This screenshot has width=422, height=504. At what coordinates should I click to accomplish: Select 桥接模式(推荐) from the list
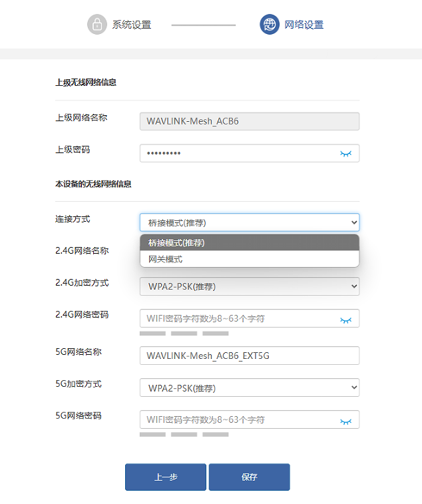(x=249, y=242)
